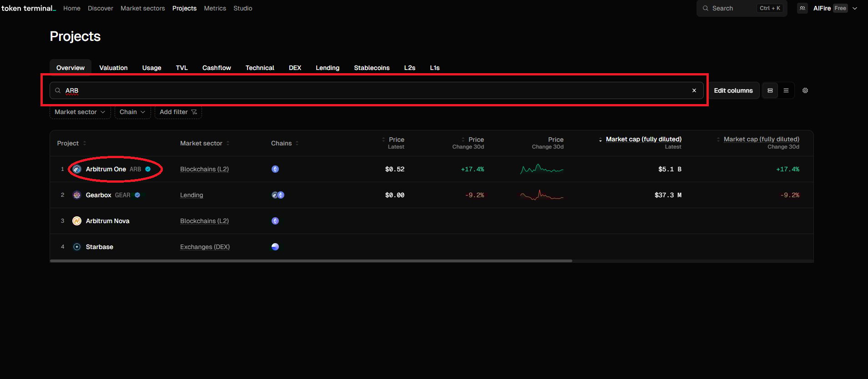Sort by Market cap (fully diluted) Latest
868x379 pixels.
(x=640, y=143)
